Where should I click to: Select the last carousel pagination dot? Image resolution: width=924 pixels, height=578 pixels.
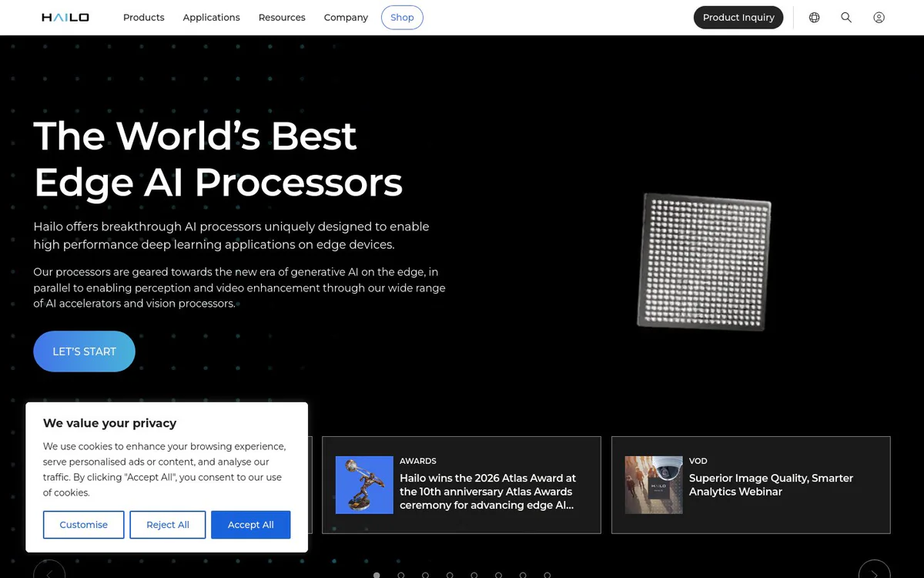tap(547, 575)
